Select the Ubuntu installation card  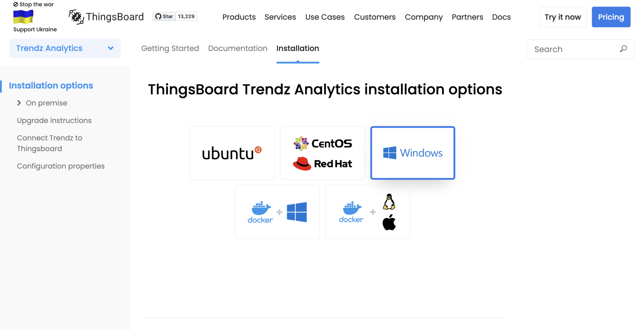click(x=232, y=153)
